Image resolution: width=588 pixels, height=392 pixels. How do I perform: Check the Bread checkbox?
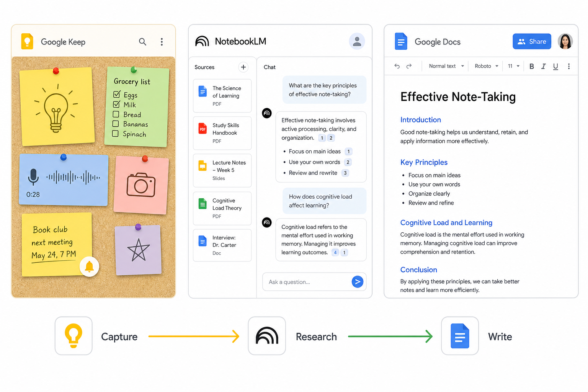pyautogui.click(x=116, y=114)
